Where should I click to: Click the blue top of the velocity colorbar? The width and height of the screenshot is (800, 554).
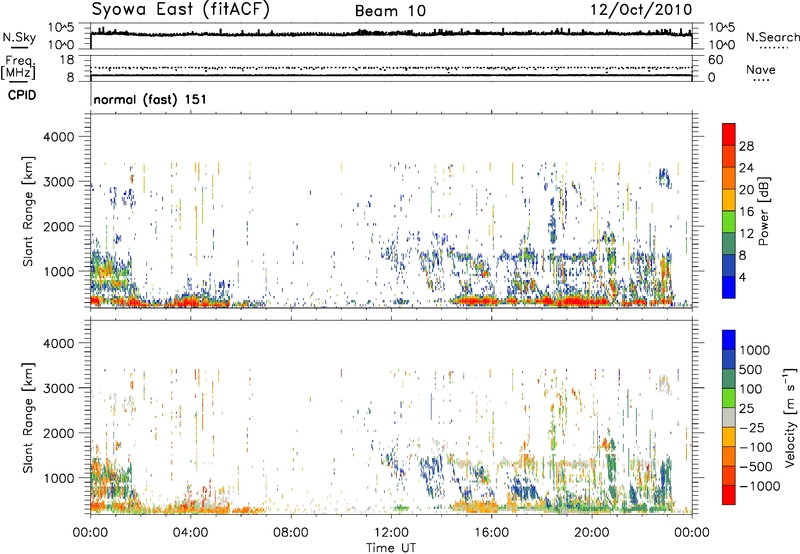pos(729,340)
